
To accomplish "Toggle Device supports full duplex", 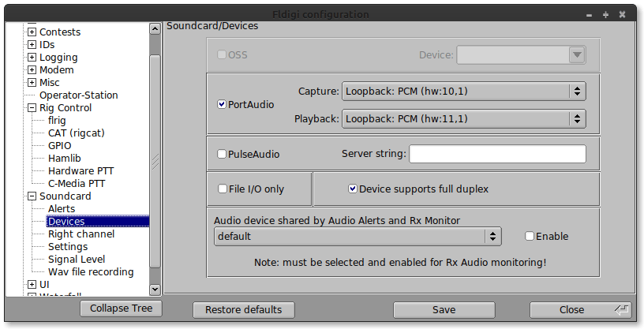I will tap(353, 189).
